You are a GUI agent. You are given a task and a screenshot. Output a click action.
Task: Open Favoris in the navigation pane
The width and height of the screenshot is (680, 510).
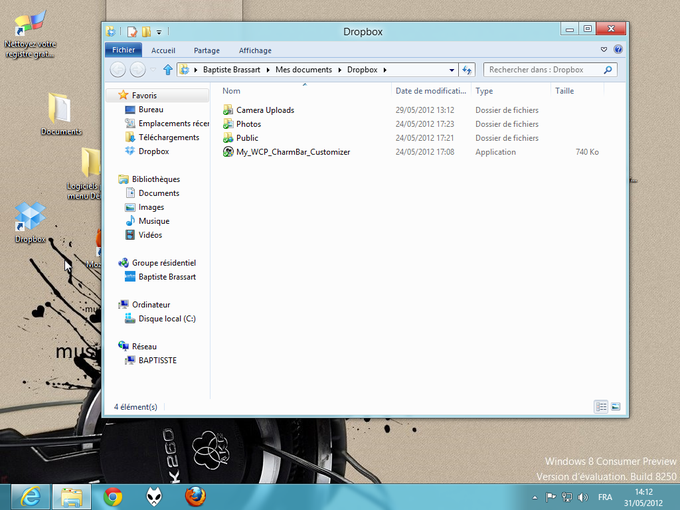(x=144, y=95)
